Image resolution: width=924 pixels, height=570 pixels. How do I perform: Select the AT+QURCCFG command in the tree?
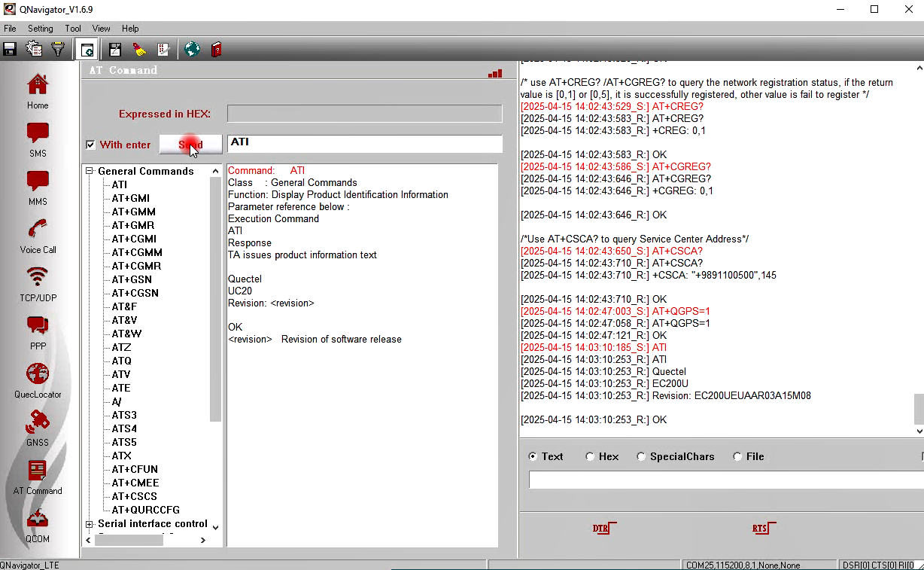(x=146, y=510)
